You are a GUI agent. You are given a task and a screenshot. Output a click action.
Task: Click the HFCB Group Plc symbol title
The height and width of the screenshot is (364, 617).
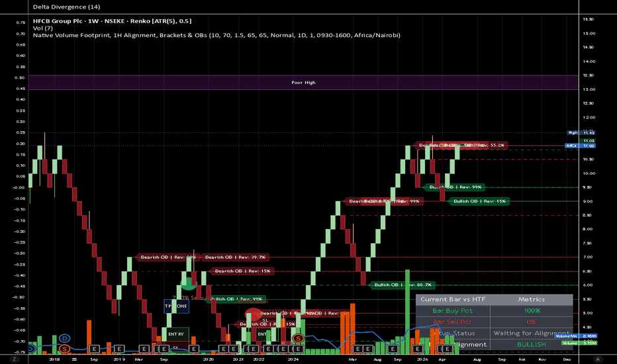[58, 21]
